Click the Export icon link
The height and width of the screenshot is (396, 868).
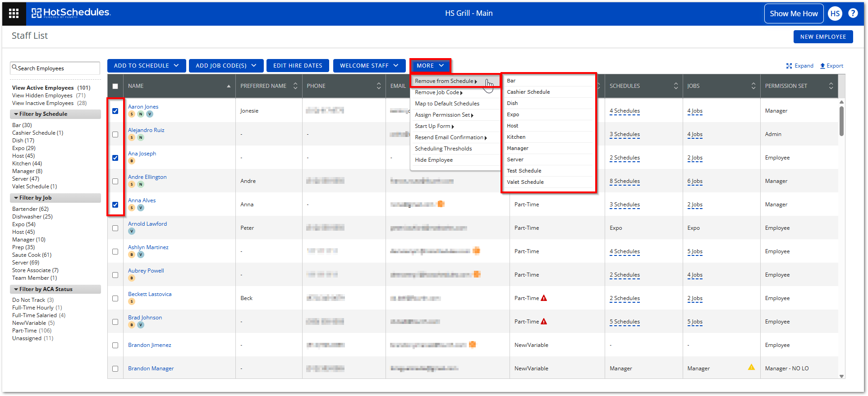click(831, 66)
